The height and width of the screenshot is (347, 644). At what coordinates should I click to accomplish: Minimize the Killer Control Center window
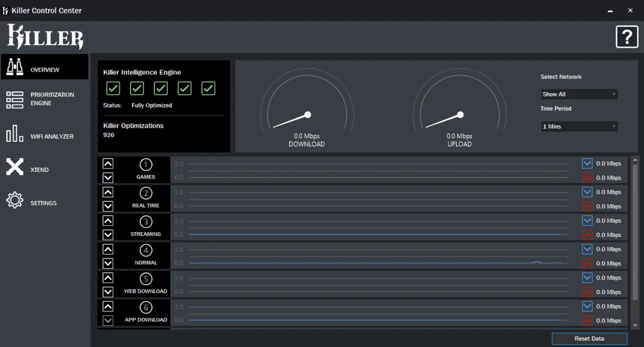(x=610, y=11)
